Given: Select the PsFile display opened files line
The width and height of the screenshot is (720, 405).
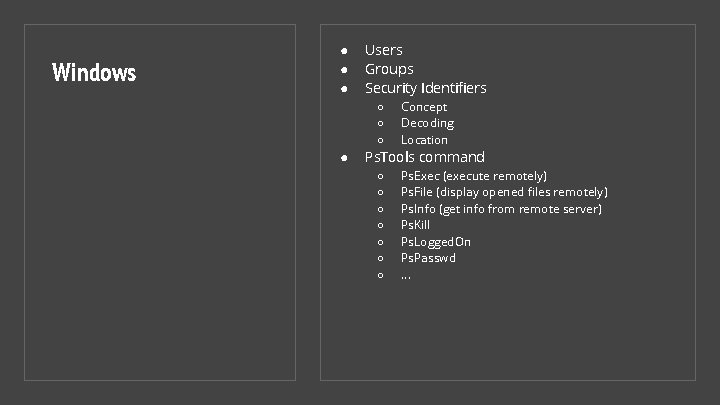Looking at the screenshot, I should click(x=504, y=192).
